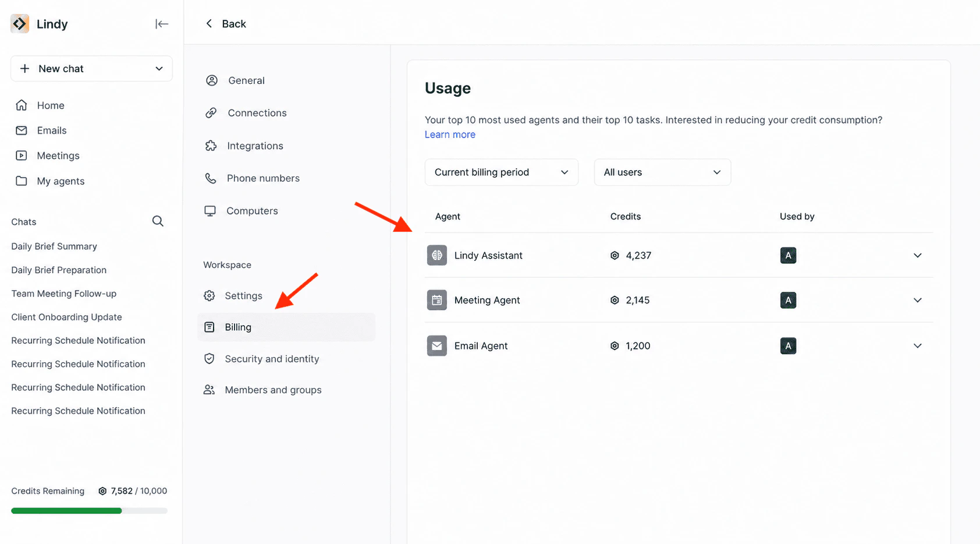Viewport: 980px width, 544px height.
Task: Click user avatar A in Lindy Assistant row
Action: 788,255
